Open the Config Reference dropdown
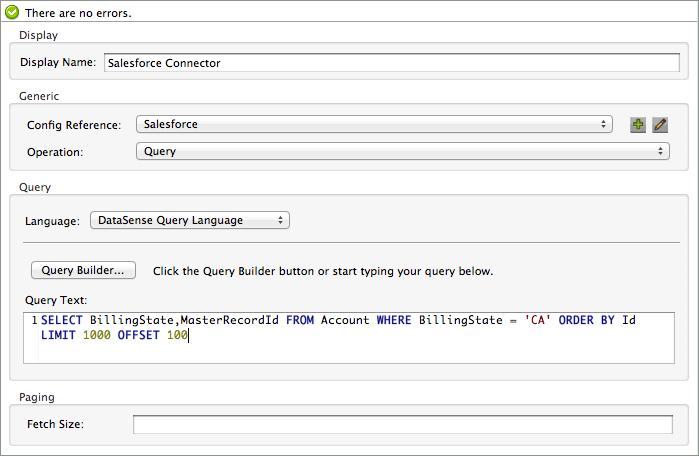 point(373,125)
